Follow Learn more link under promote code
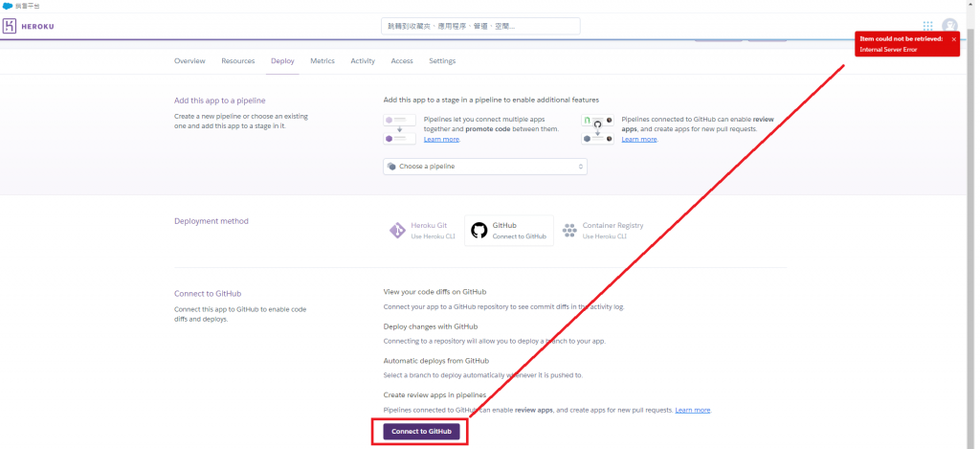The image size is (980, 449). (441, 140)
